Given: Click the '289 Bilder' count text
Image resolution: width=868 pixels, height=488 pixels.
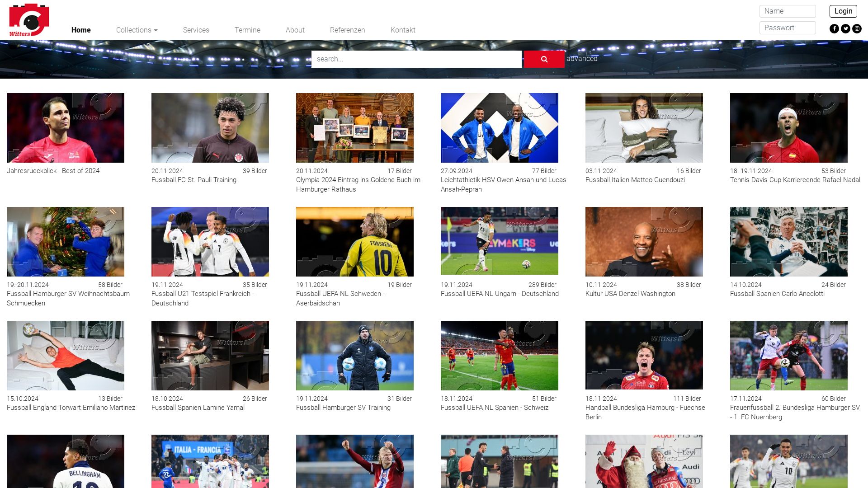Looking at the screenshot, I should 542,285.
